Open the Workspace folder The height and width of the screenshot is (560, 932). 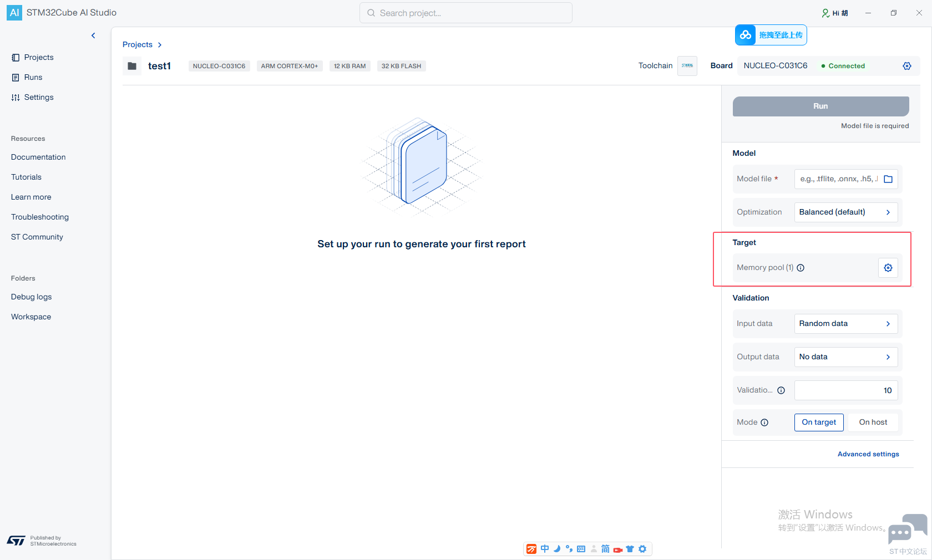click(x=31, y=317)
